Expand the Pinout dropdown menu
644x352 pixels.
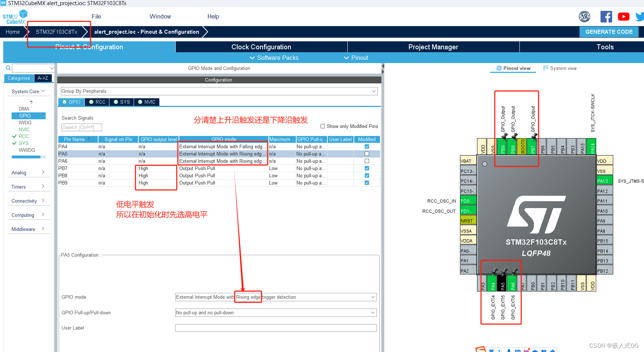click(356, 58)
